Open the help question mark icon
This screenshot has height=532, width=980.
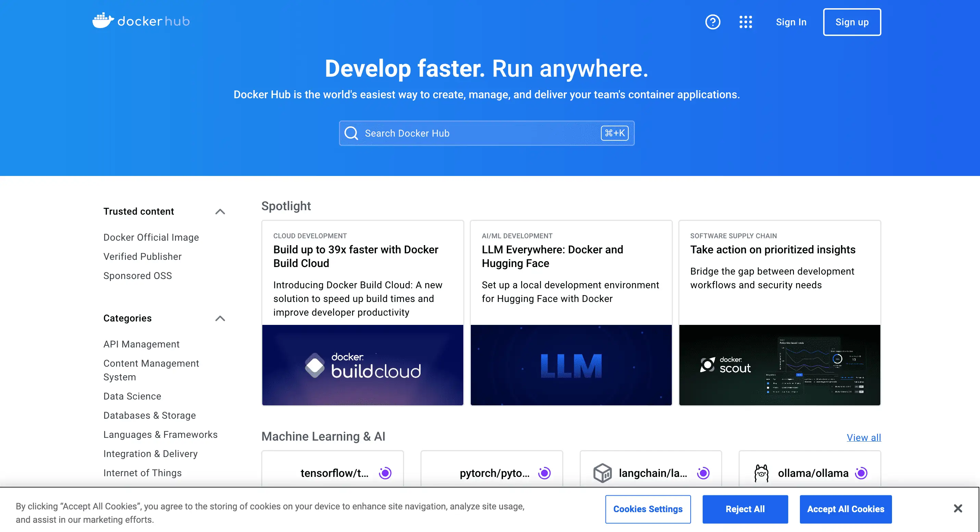(x=713, y=22)
